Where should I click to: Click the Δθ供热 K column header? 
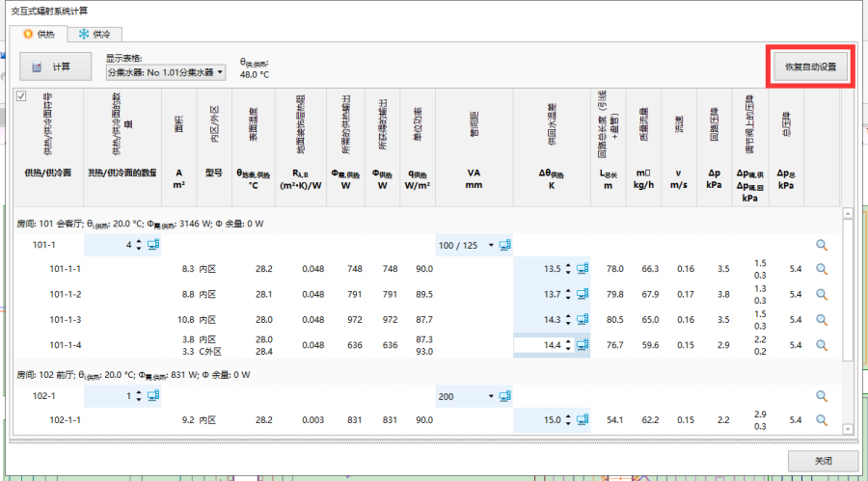tap(552, 147)
